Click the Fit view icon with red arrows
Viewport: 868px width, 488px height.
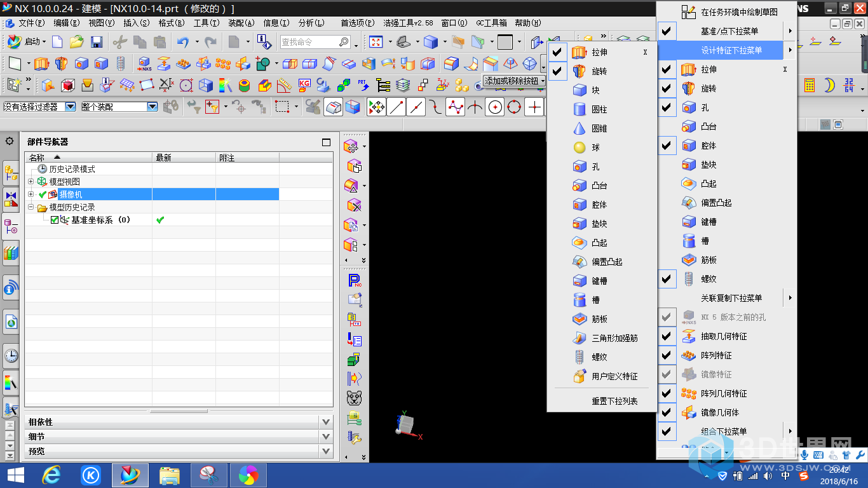(376, 42)
